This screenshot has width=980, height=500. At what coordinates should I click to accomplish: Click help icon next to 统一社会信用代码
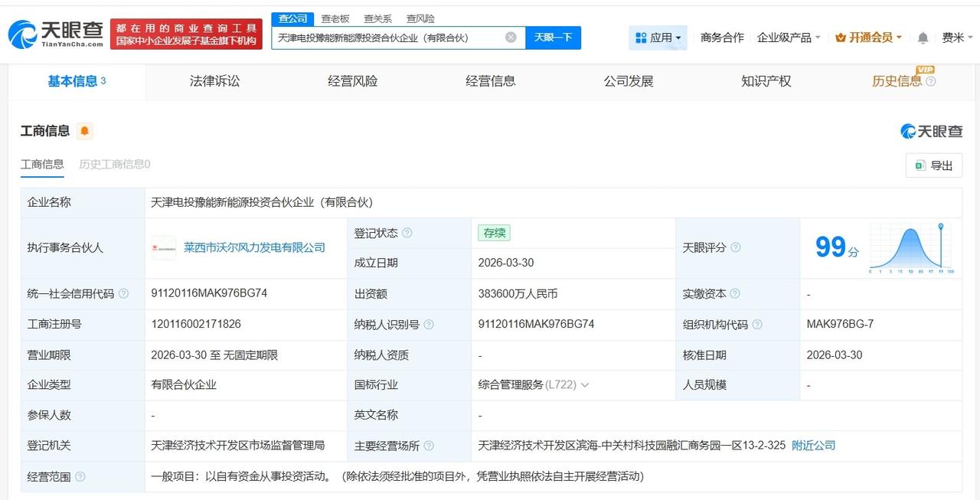tap(125, 293)
